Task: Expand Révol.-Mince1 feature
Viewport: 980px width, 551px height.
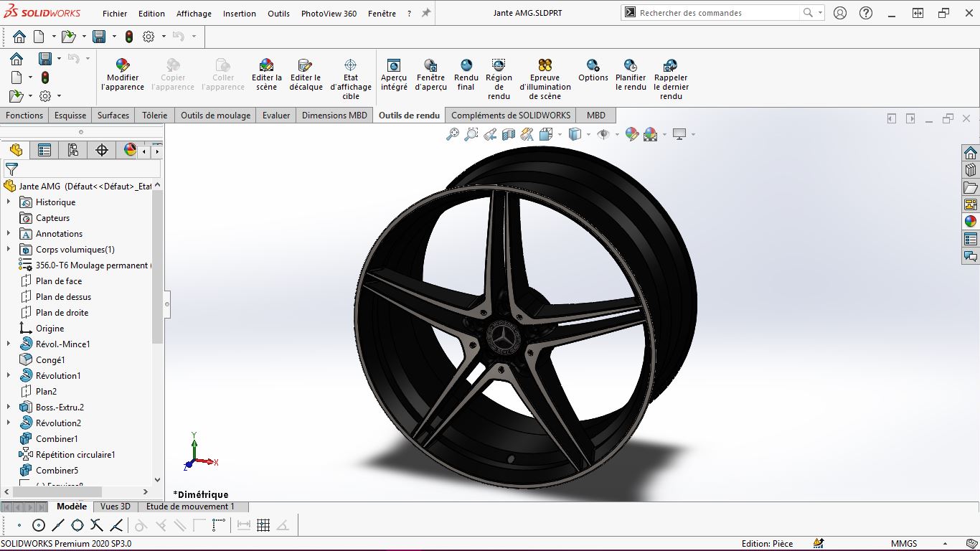Action: tap(9, 344)
